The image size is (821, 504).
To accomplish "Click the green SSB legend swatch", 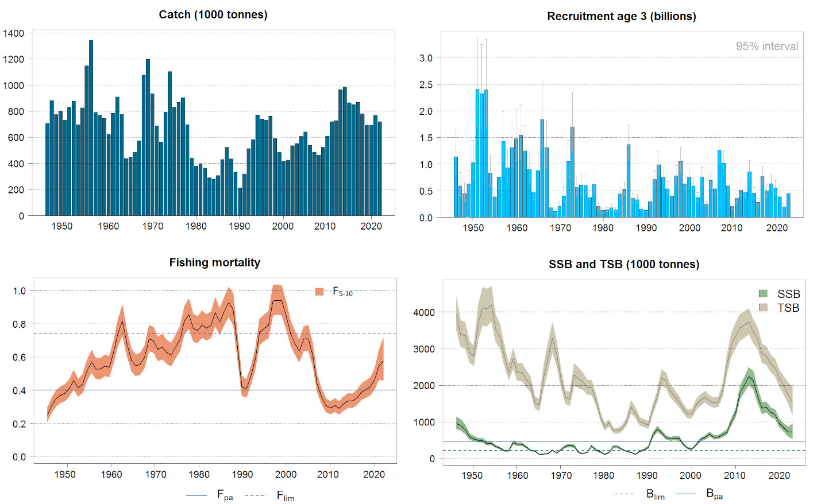I will 763,294.
